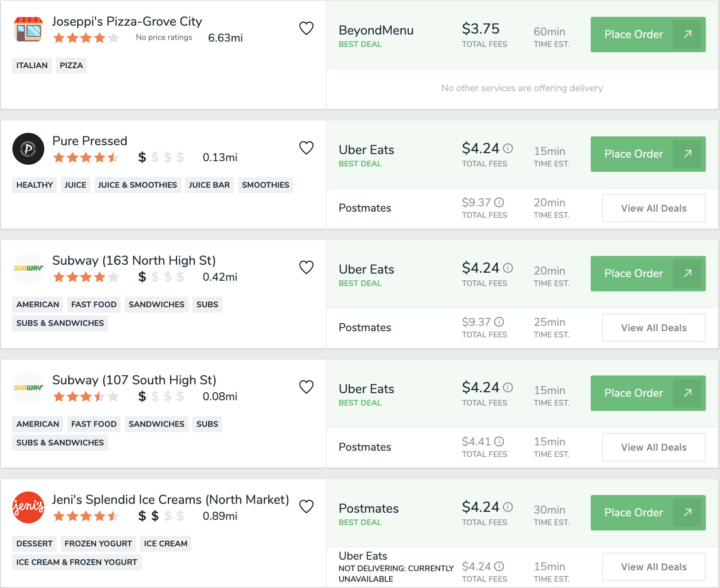720x588 pixels.
Task: View All Deals for Subway 107 South High St
Action: point(654,447)
